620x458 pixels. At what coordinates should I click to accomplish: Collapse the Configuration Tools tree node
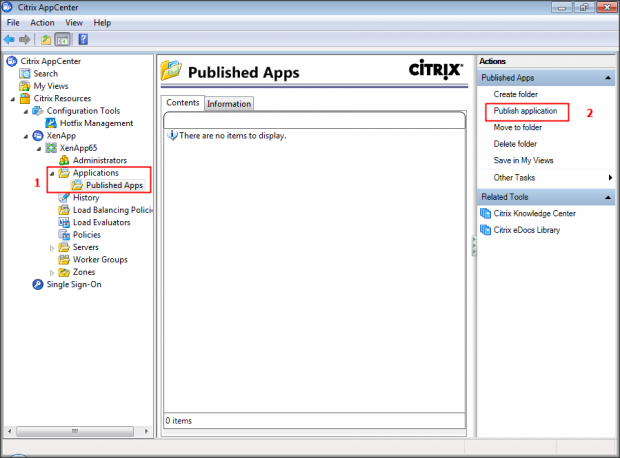pos(26,112)
